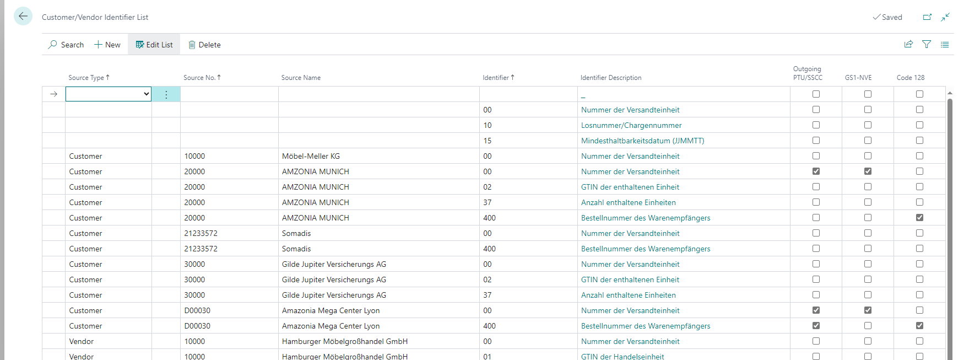980x360 pixels.
Task: Toggle the Edit List action
Action: pos(154,45)
